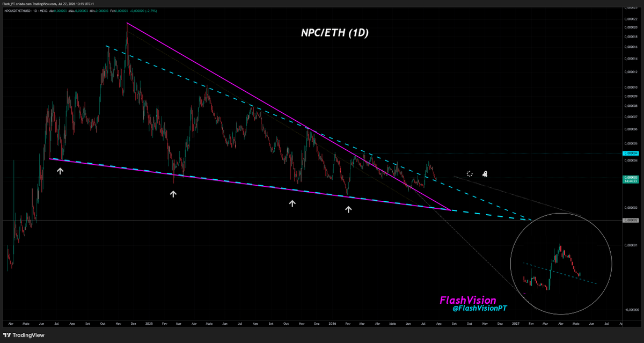Screen dimensions: 644x343
Task: Select the loading spinner emoji beside the rocket
Action: (470, 173)
